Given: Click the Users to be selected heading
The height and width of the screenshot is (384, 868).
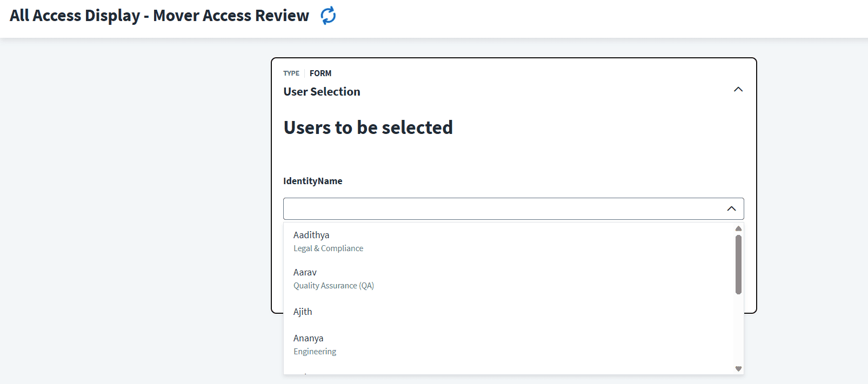Looking at the screenshot, I should pos(368,127).
